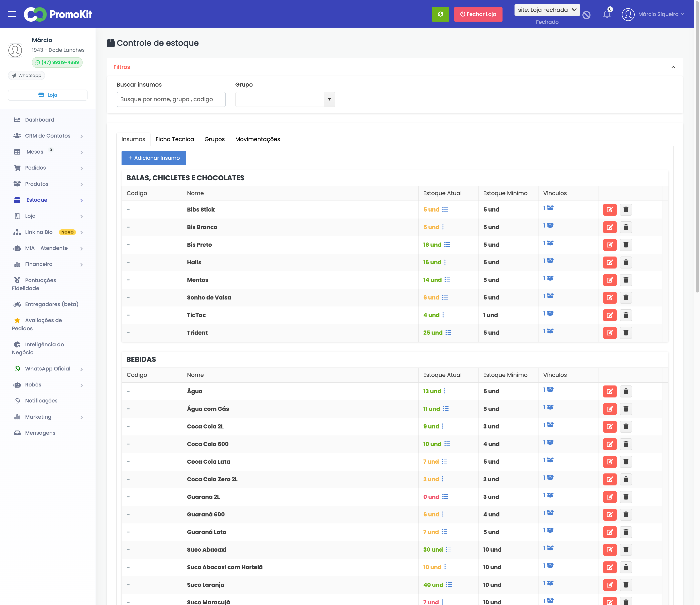This screenshot has width=700, height=605.
Task: Open Pontuações Fidelidade in sidebar
Action: coord(34,284)
